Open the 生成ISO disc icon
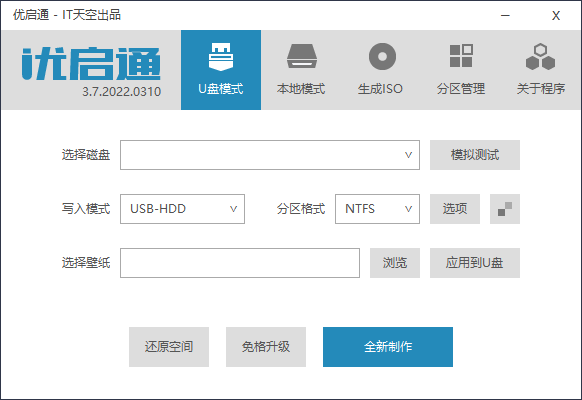Screen dimensions: 582x400 click(382, 56)
